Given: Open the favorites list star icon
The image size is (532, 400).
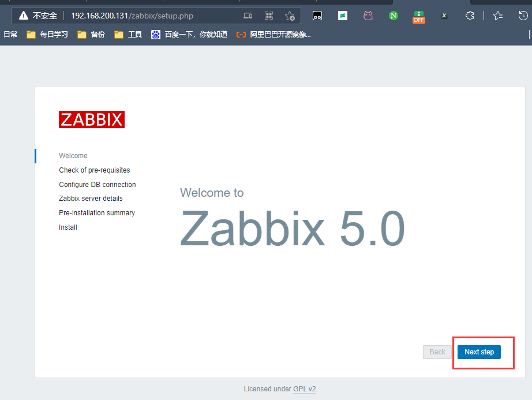Looking at the screenshot, I should point(498,16).
